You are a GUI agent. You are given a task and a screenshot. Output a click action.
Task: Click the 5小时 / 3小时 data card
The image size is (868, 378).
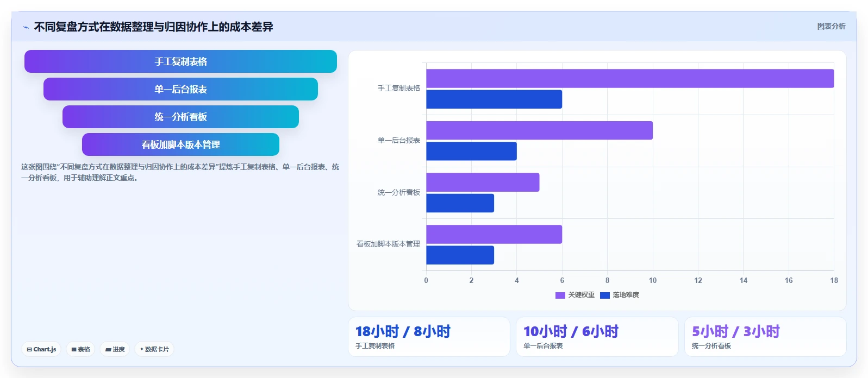tap(765, 337)
